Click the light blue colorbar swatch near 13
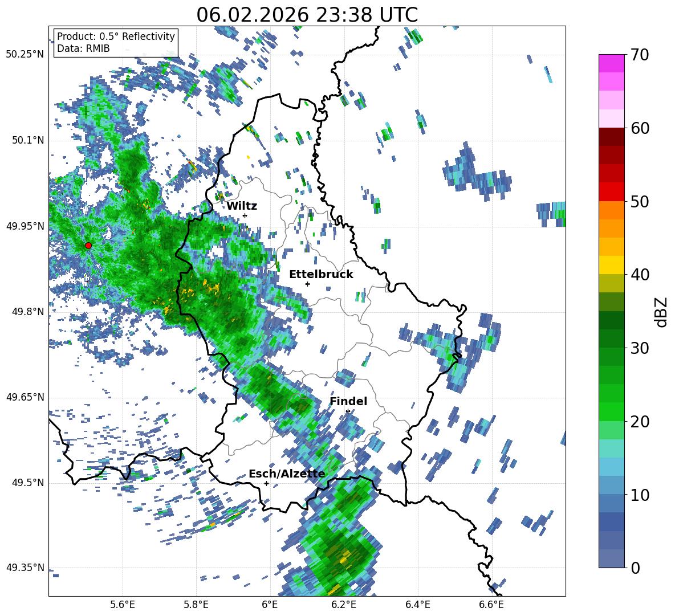The width and height of the screenshot is (675, 616). (x=611, y=467)
